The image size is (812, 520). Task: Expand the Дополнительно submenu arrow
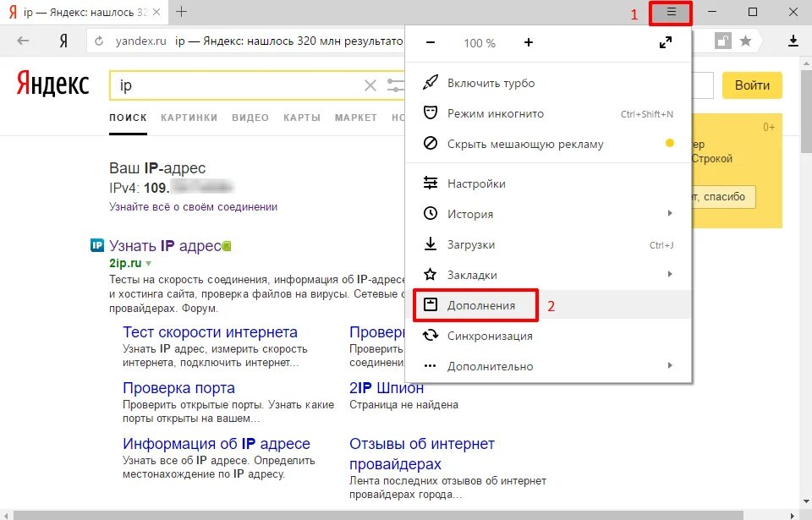tap(670, 365)
